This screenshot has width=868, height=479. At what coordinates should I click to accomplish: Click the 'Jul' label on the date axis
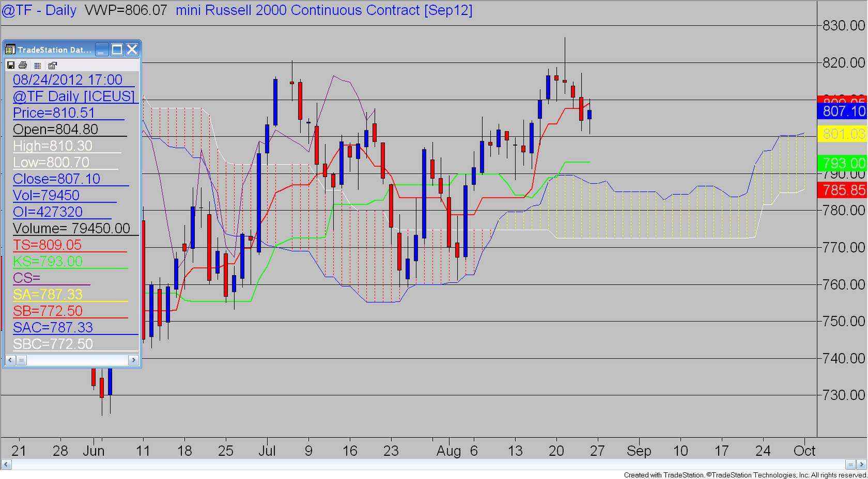point(267,451)
